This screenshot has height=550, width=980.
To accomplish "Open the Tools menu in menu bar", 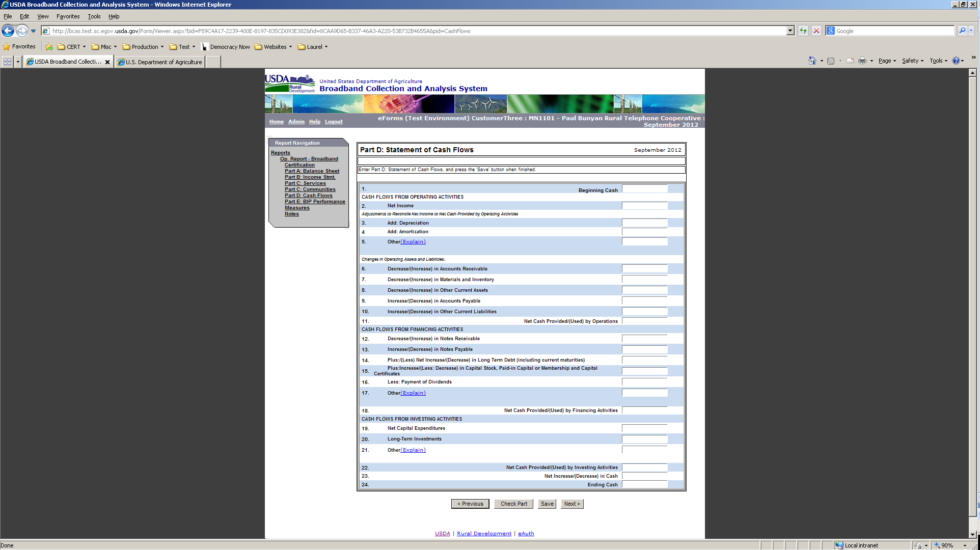I will pos(94,16).
